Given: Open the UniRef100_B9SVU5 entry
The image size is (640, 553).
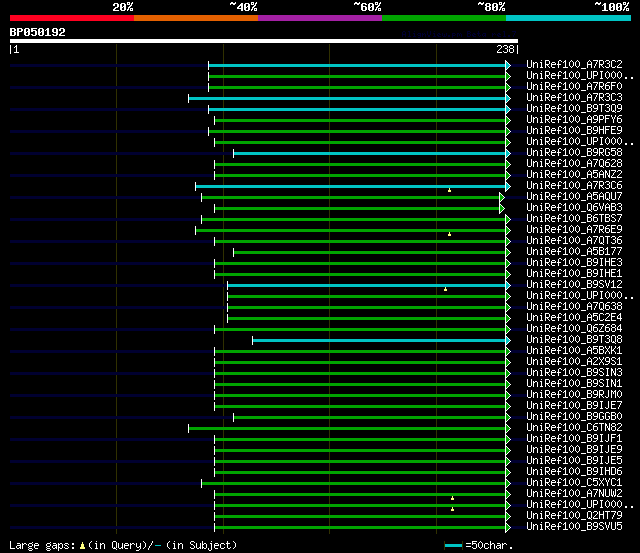Looking at the screenshot, I should tap(574, 527).
